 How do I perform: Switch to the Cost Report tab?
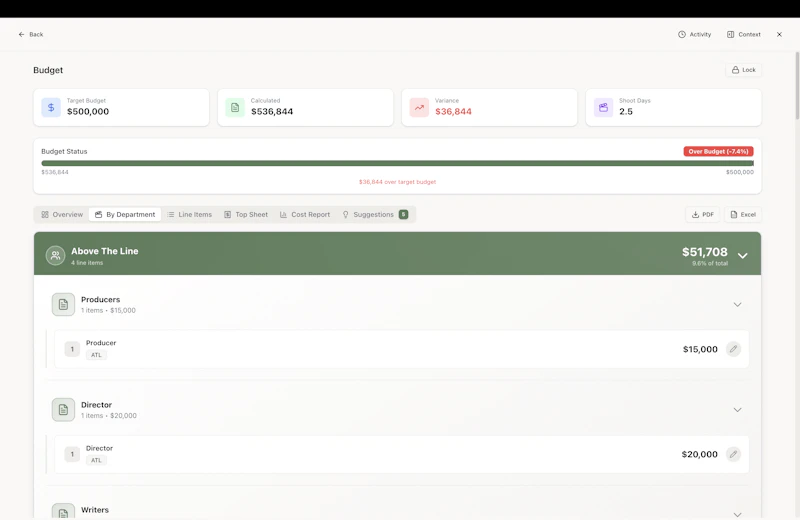[305, 214]
